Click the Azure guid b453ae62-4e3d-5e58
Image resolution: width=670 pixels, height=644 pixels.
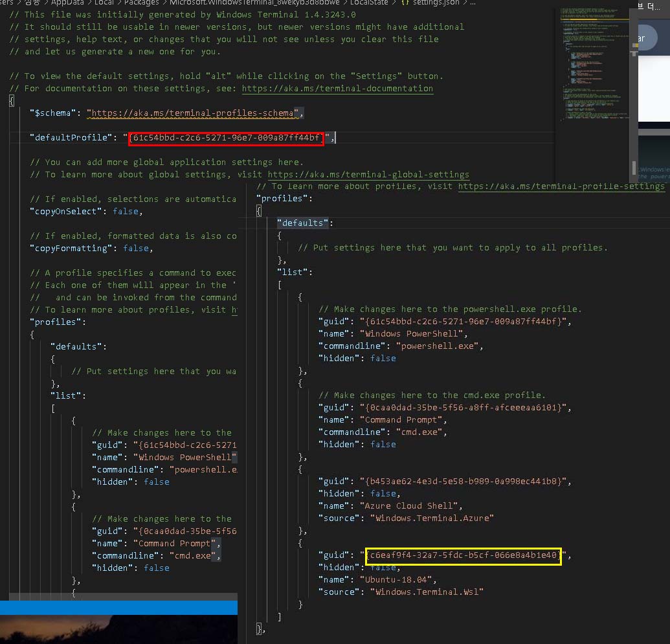(463, 481)
